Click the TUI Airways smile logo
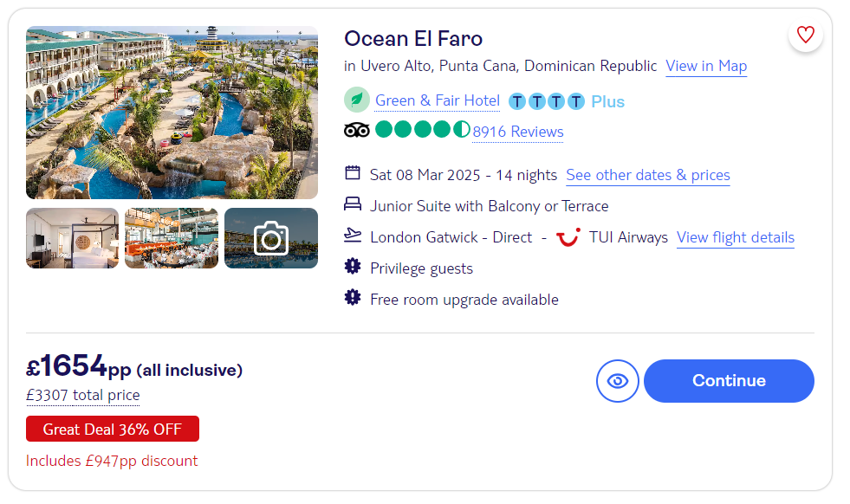The height and width of the screenshot is (504, 850). pos(568,237)
